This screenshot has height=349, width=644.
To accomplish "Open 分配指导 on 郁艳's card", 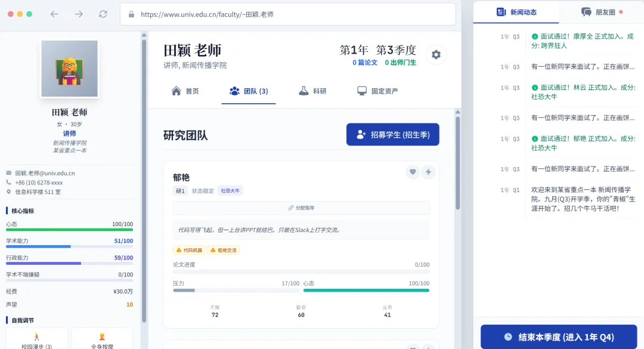I will (301, 207).
